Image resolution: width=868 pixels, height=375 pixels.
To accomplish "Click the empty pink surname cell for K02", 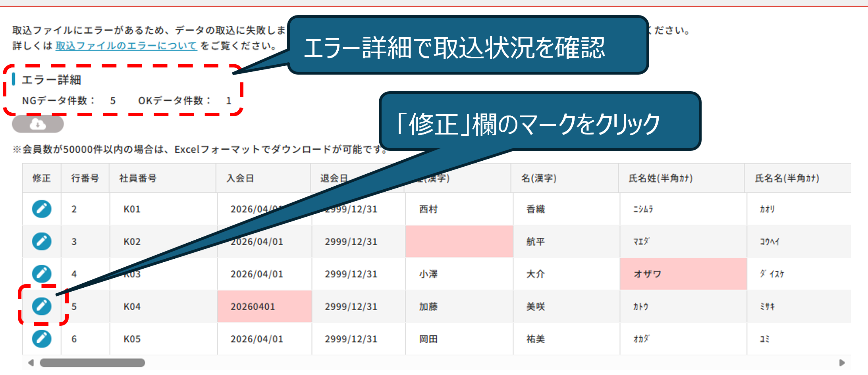I will coord(459,241).
